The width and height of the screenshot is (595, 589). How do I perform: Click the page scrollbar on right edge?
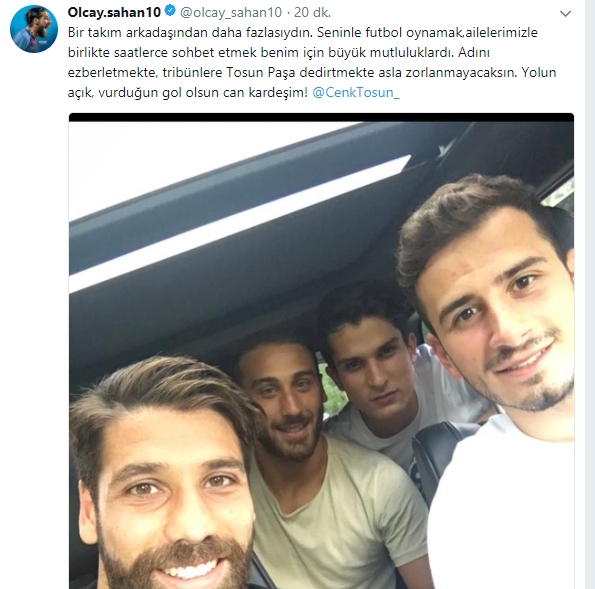click(x=590, y=294)
